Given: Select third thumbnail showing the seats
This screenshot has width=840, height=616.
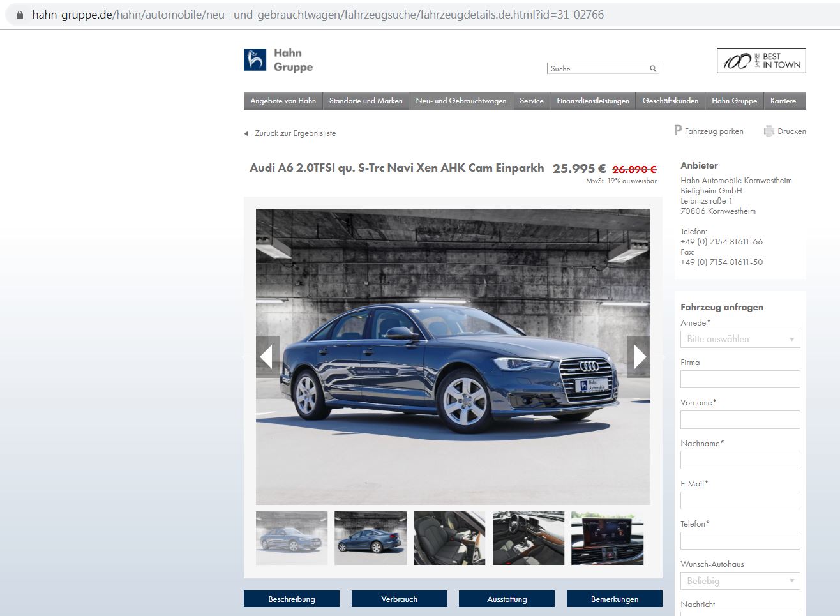Looking at the screenshot, I should [449, 538].
